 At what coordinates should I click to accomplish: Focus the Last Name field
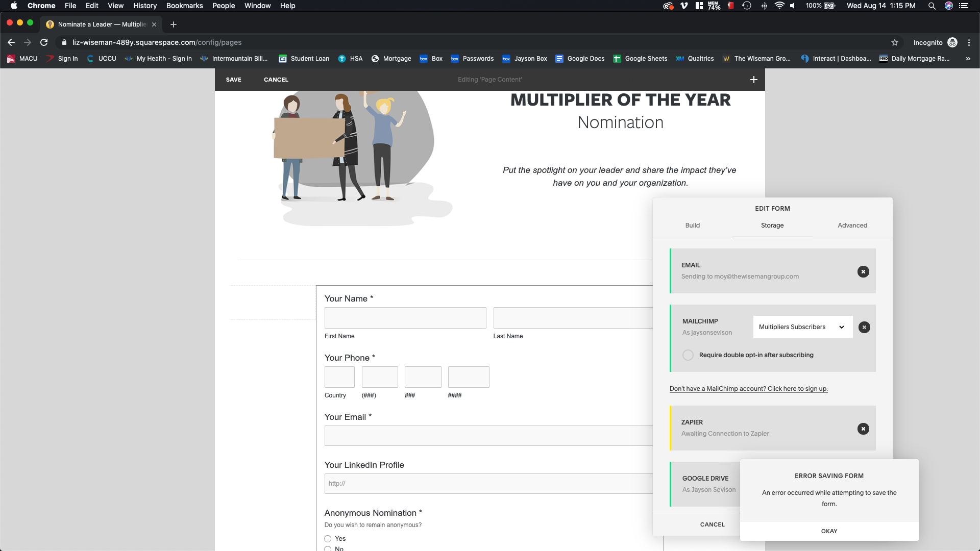coord(573,318)
